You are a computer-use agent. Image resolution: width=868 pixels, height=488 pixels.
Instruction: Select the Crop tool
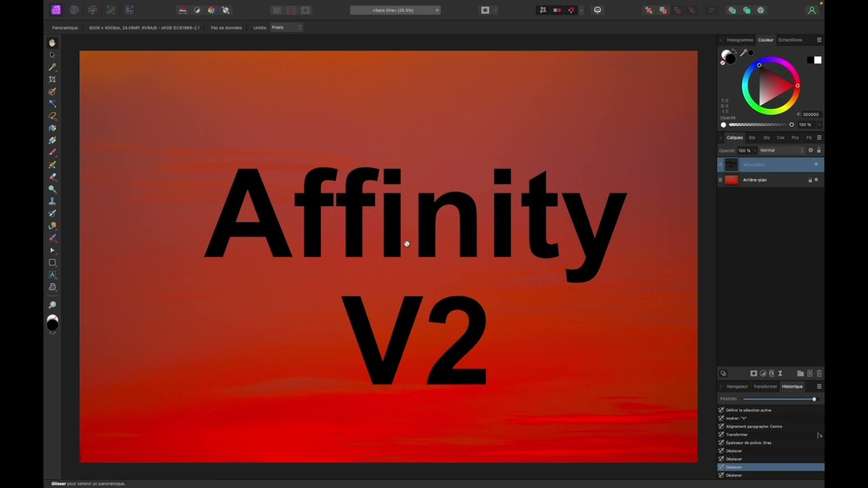tap(52, 79)
